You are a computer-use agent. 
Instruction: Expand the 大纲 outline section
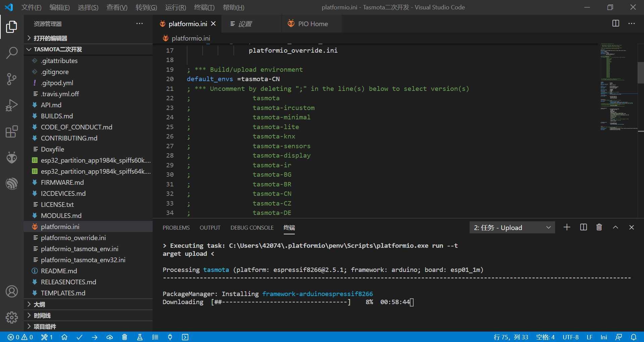tap(89, 304)
